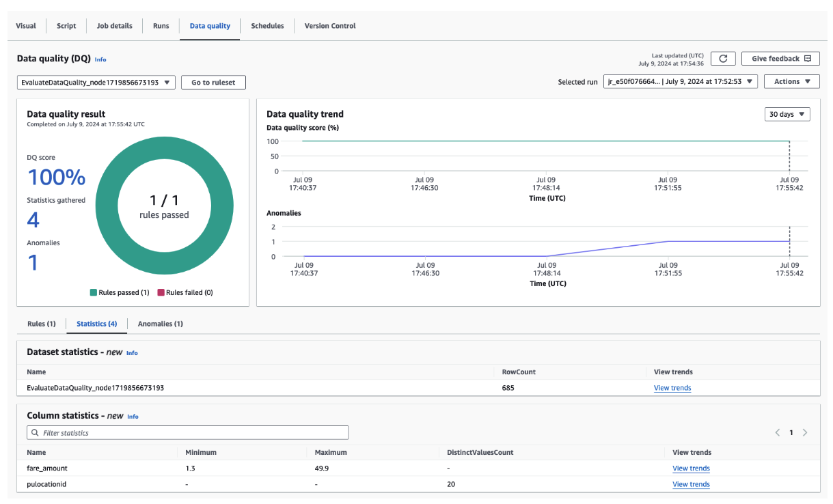Viewport: 833px width, 504px height.
Task: Click Info link beside Dataset statistics
Action: (x=132, y=353)
